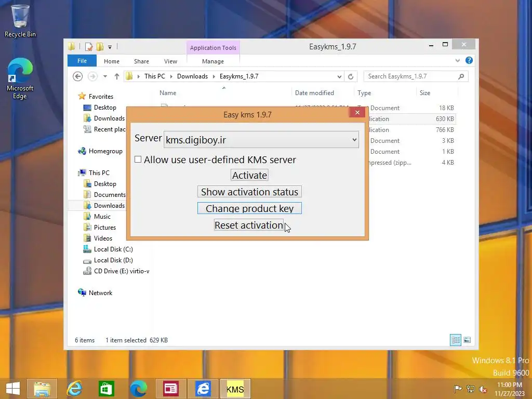Open Recycle Bin desktop icon
Screen dimensions: 532x399
pyautogui.click(x=20, y=21)
